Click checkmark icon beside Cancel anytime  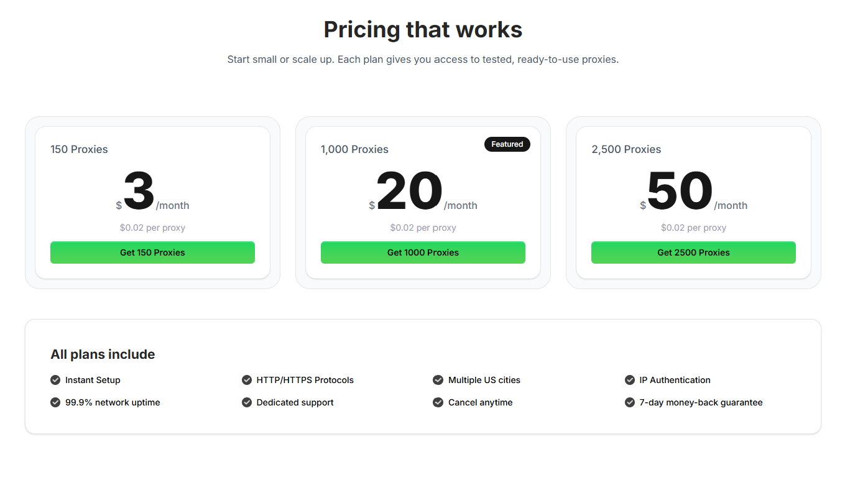[x=438, y=402]
